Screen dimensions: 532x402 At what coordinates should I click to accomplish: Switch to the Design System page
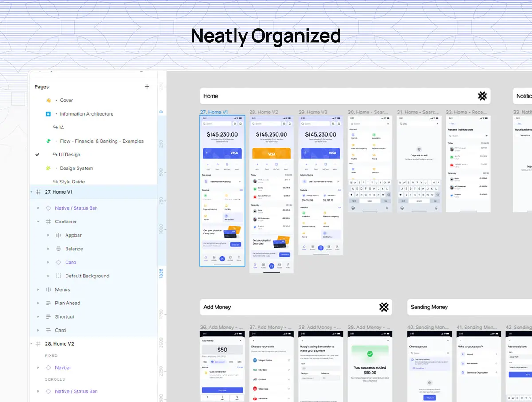click(76, 168)
